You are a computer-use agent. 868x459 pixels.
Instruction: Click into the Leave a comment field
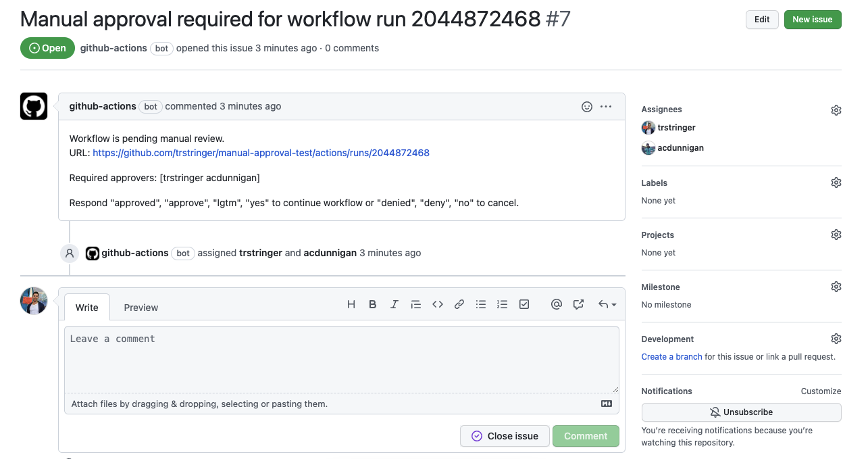[x=341, y=358]
